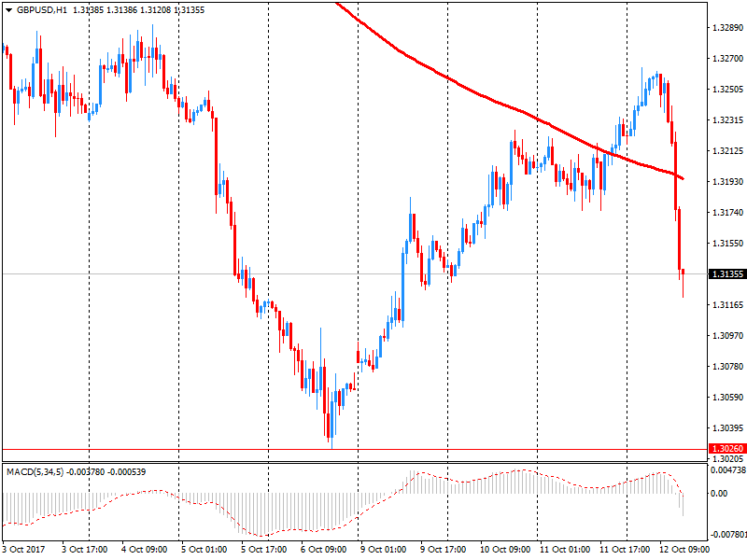
Task: Select price axis value 1.30780
Action: tap(727, 366)
